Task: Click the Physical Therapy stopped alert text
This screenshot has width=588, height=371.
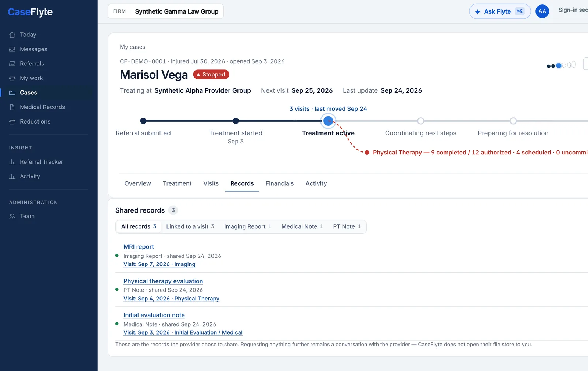Action: (480, 153)
